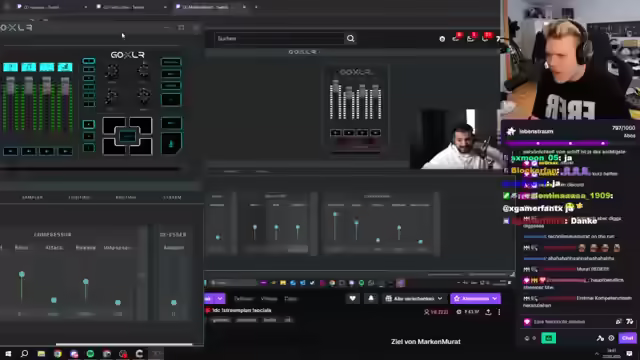Choose sampler bank A button
The width and height of the screenshot is (640, 360).
coord(89,124)
